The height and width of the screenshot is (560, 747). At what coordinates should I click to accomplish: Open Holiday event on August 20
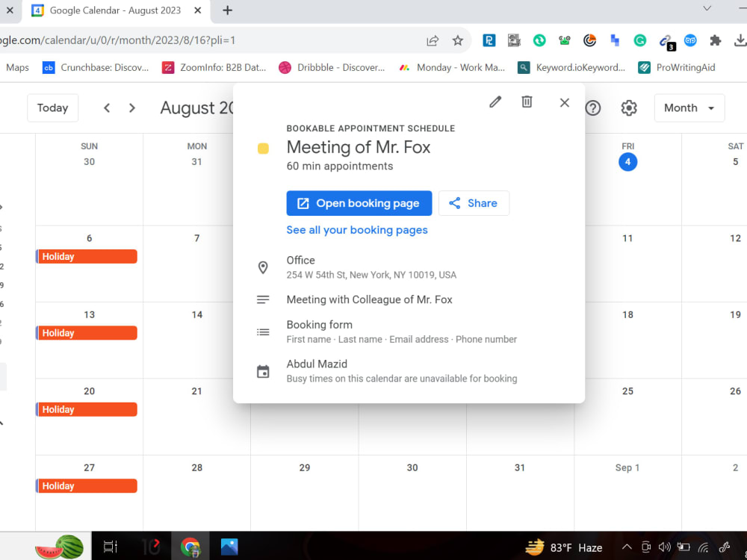[x=87, y=409]
